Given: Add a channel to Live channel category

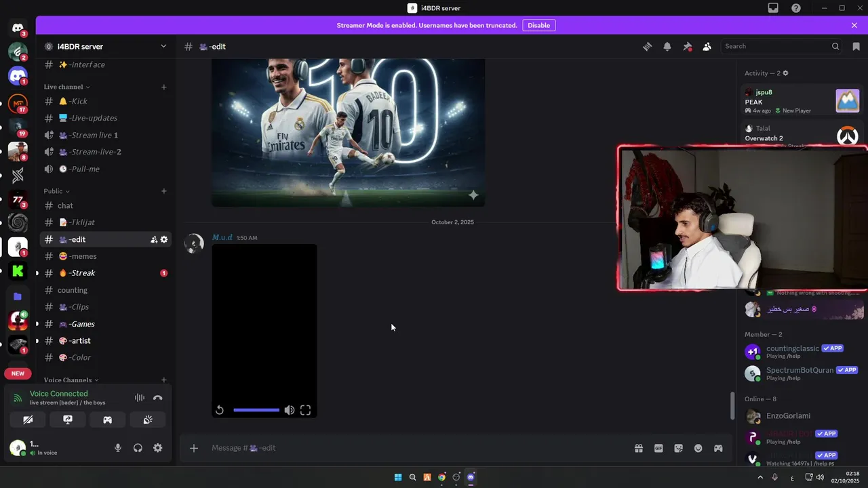Looking at the screenshot, I should pyautogui.click(x=163, y=87).
